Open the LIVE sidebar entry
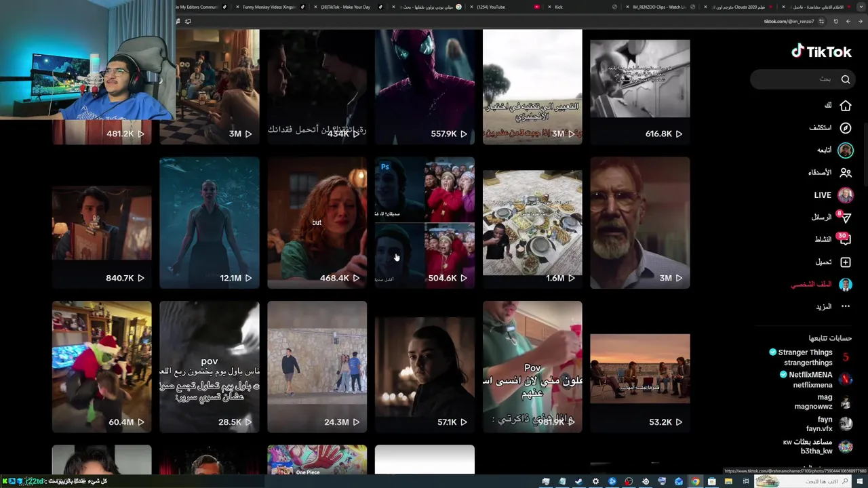Image resolution: width=868 pixels, height=488 pixels. (833, 195)
